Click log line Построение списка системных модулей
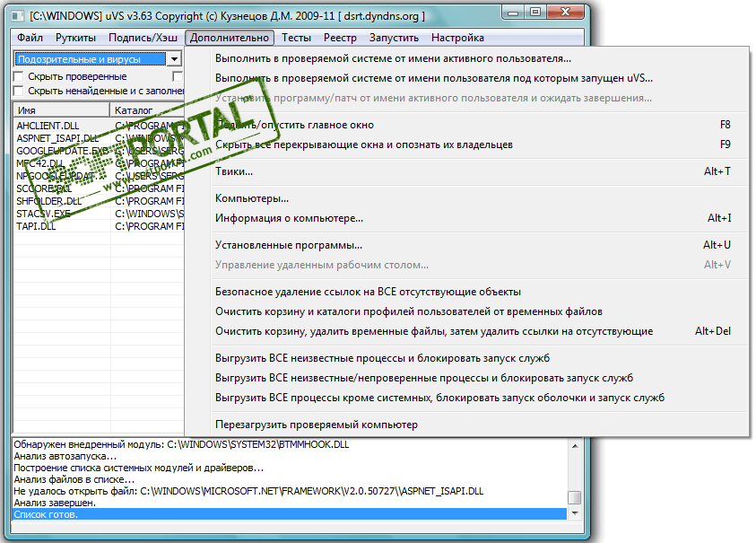 click(x=138, y=468)
